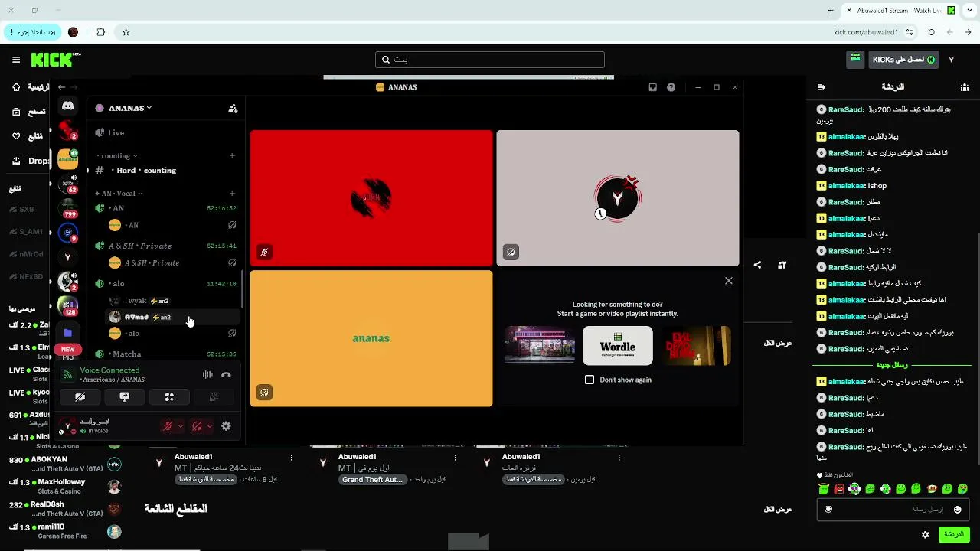This screenshot has width=980, height=551.
Task: Join the Matcha voice channel
Action: pos(166,354)
